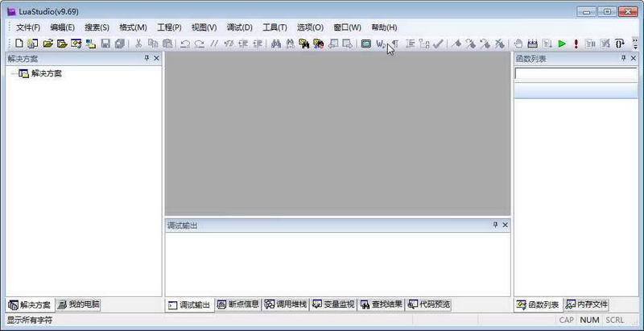Switch to the 调用堆栈 tab
Image resolution: width=644 pixels, height=331 pixels.
[286, 304]
